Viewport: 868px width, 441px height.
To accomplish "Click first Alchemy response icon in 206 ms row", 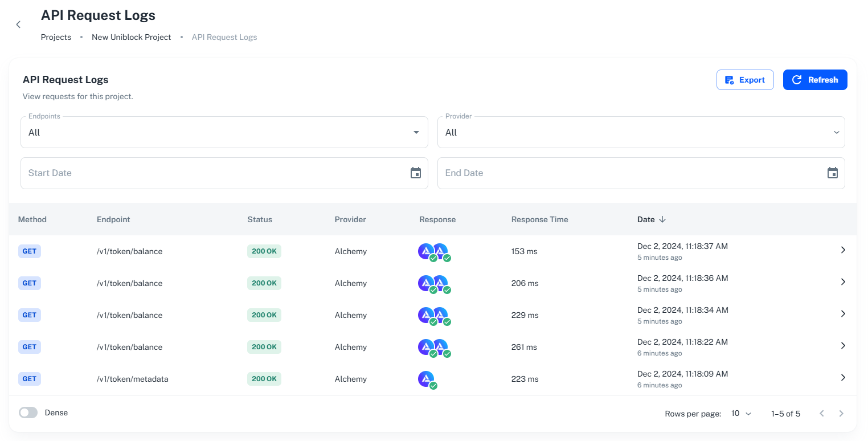I will click(425, 283).
